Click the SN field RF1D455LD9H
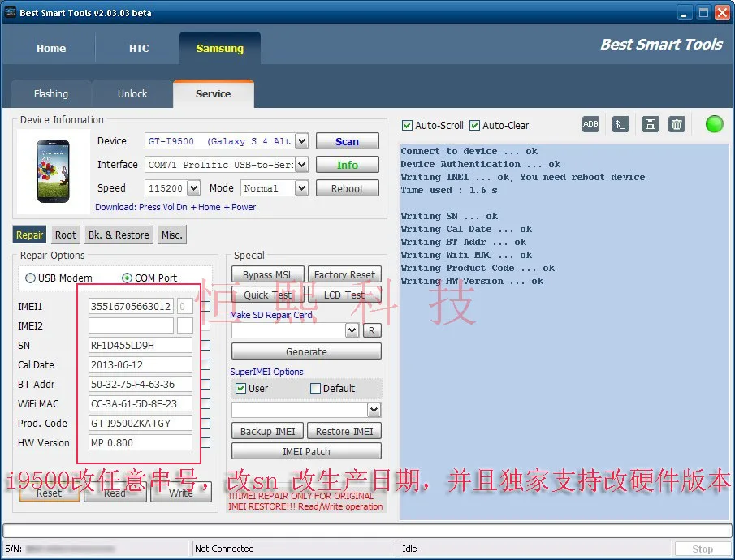This screenshot has height=560, width=735. tap(141, 346)
